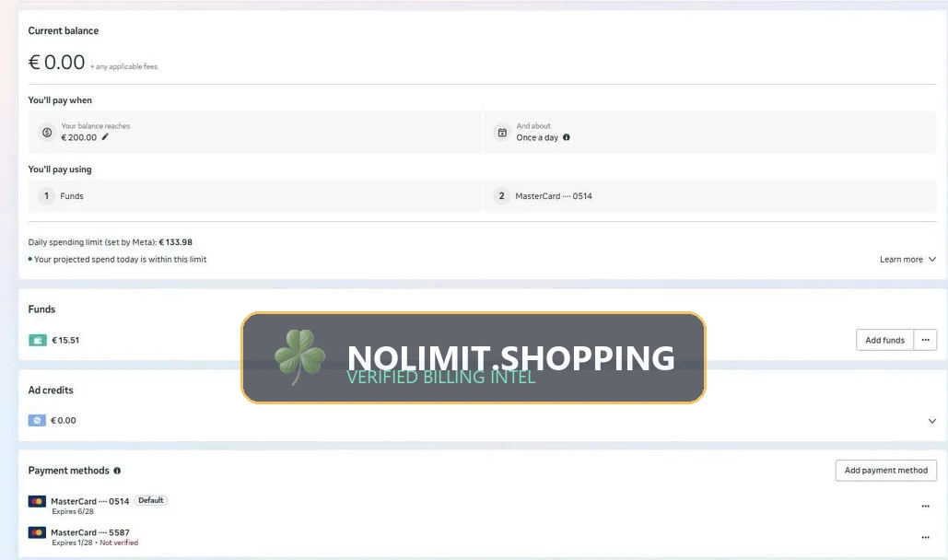Click the €0.00 ad credits amount

point(64,420)
